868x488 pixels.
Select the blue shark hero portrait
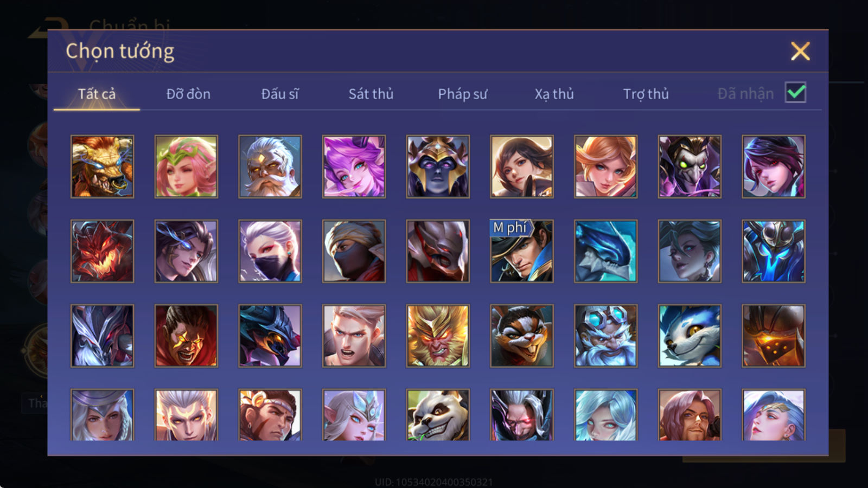click(x=605, y=251)
